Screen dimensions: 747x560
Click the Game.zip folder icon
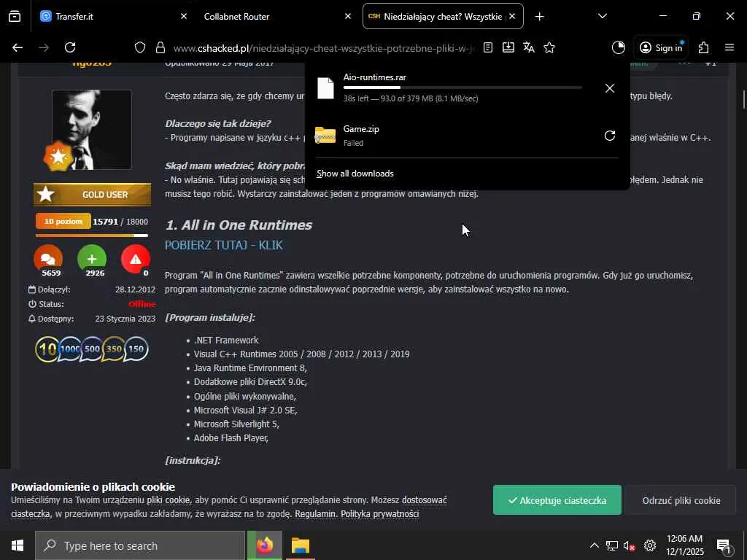point(325,136)
